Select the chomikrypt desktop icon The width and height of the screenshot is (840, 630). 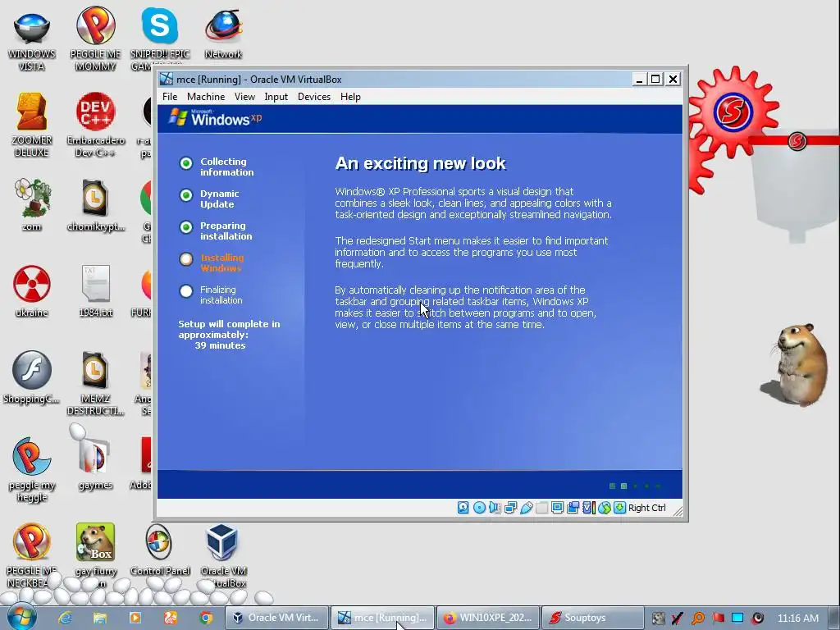[95, 205]
